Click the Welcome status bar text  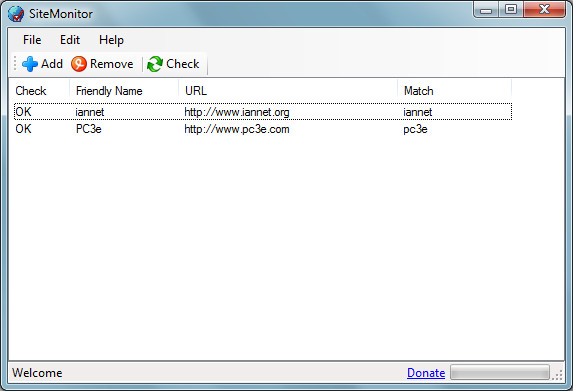point(37,373)
